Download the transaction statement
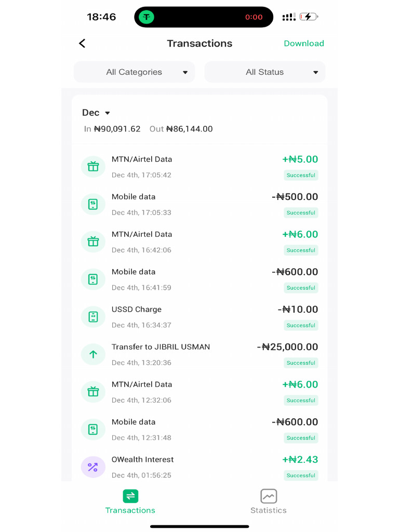Screen dimensions: 399x532 304,44
